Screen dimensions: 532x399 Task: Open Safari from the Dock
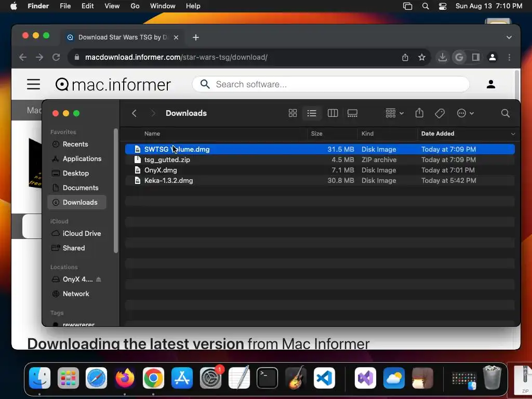coord(96,378)
